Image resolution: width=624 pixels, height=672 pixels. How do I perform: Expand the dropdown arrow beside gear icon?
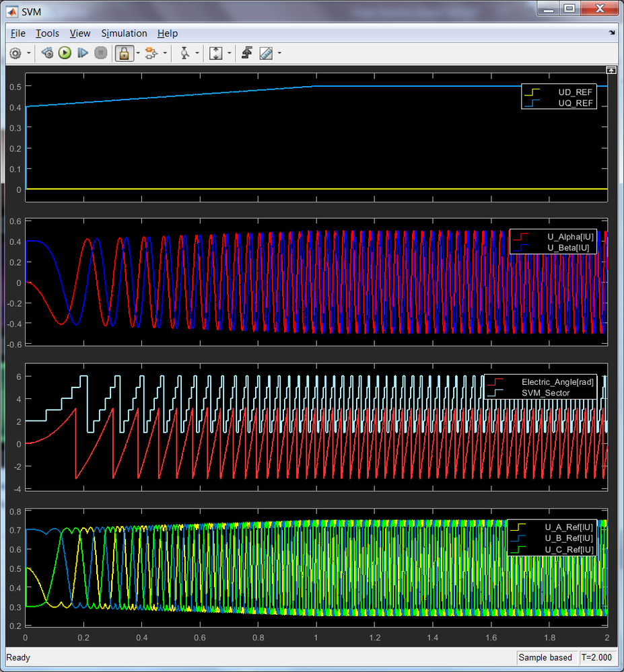(x=29, y=53)
